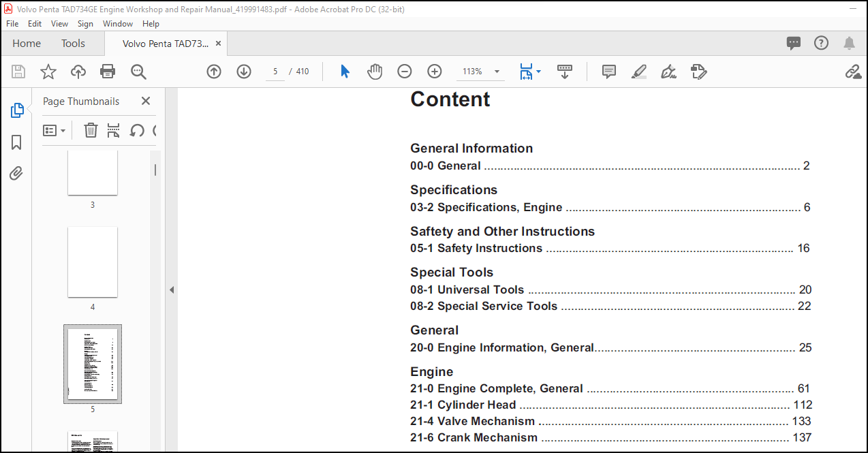Screen dimensions: 868x453
Task: Switch to the Tools tab
Action: point(73,43)
